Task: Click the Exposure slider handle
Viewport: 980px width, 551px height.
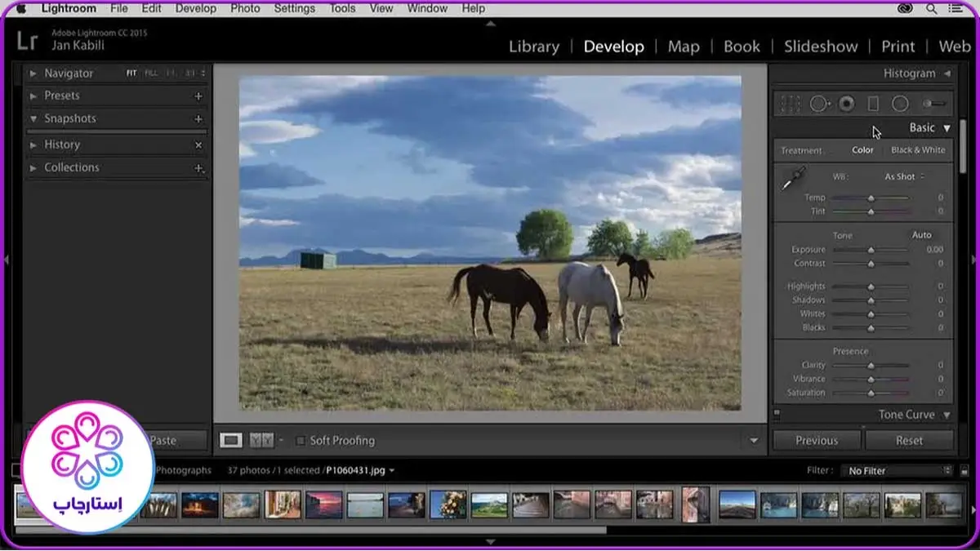Action: (871, 251)
